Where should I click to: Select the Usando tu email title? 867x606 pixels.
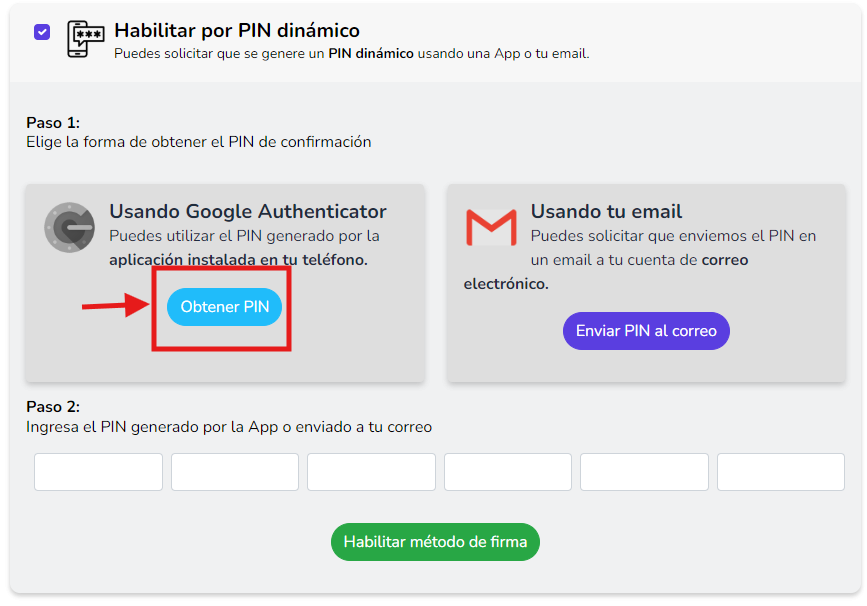[x=606, y=211]
